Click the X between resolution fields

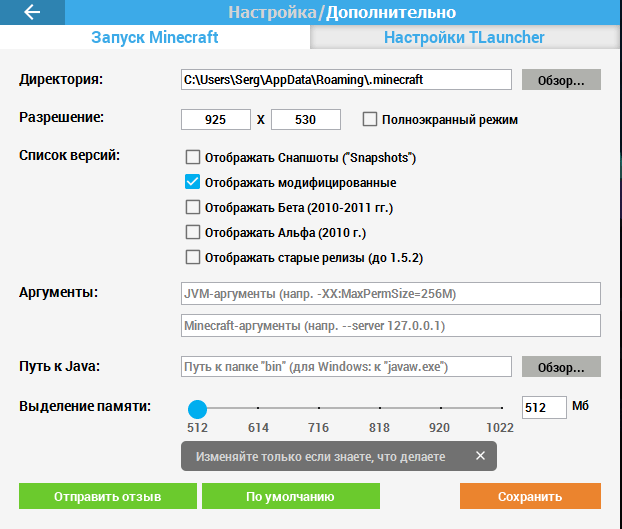[261, 120]
